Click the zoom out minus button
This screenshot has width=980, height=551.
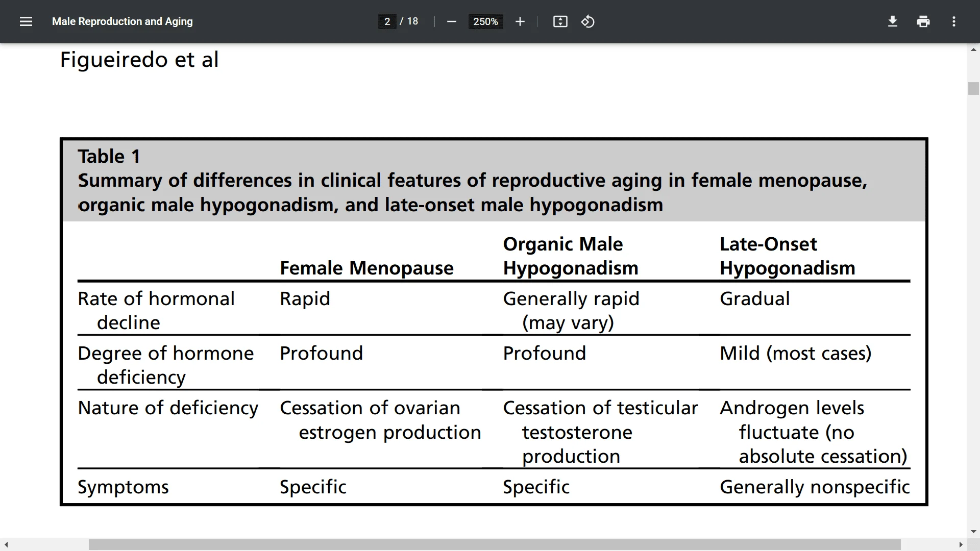[451, 21]
